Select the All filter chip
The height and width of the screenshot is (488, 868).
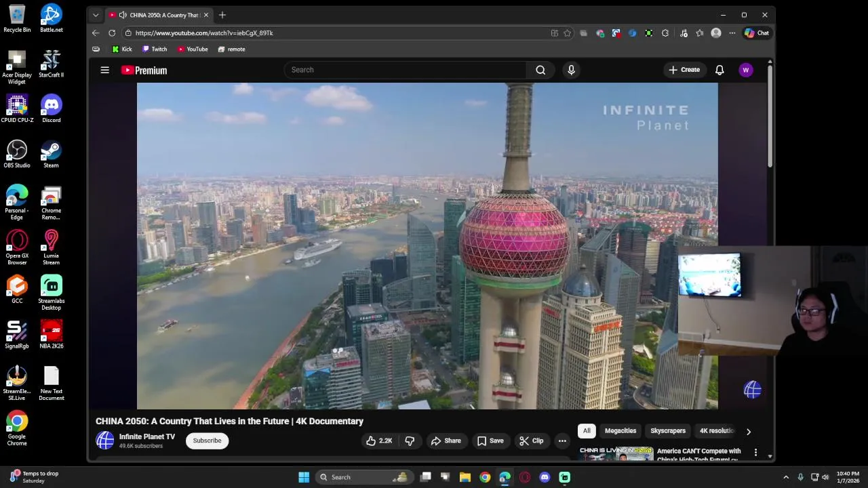click(587, 431)
